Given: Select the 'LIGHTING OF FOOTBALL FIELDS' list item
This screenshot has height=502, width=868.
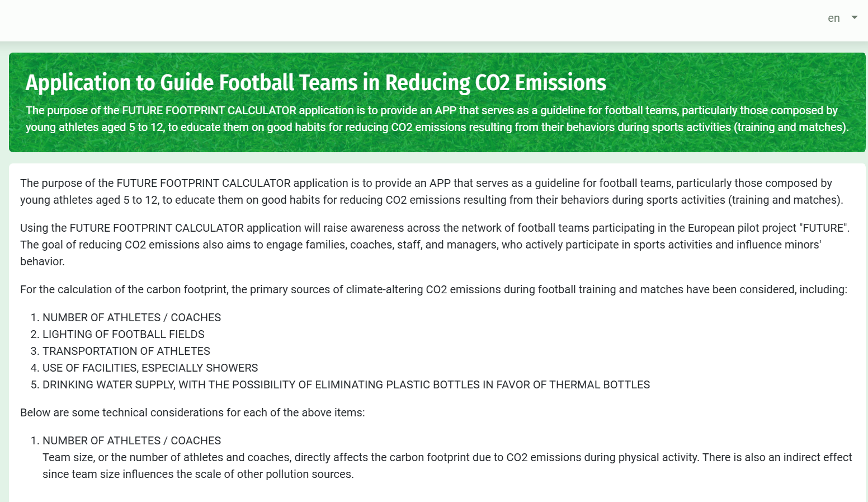Looking at the screenshot, I should (123, 334).
